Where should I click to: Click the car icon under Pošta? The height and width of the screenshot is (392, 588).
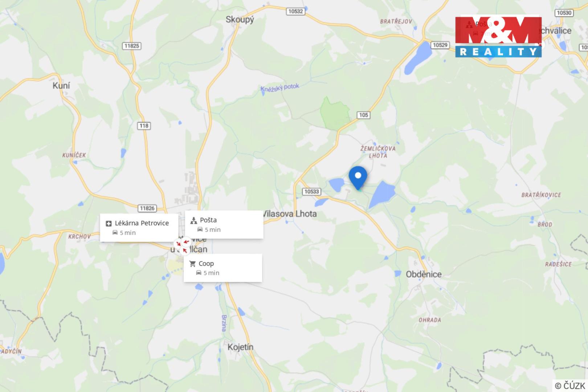200,229
